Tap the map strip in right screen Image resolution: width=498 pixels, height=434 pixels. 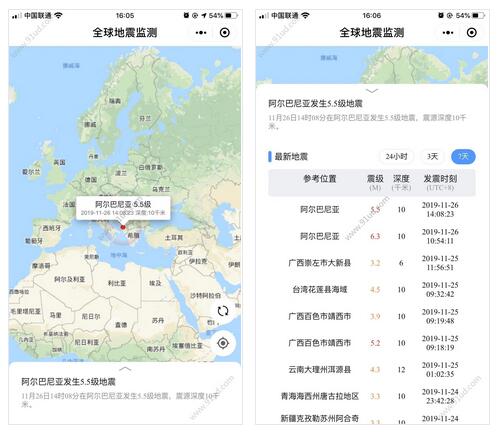point(372,65)
